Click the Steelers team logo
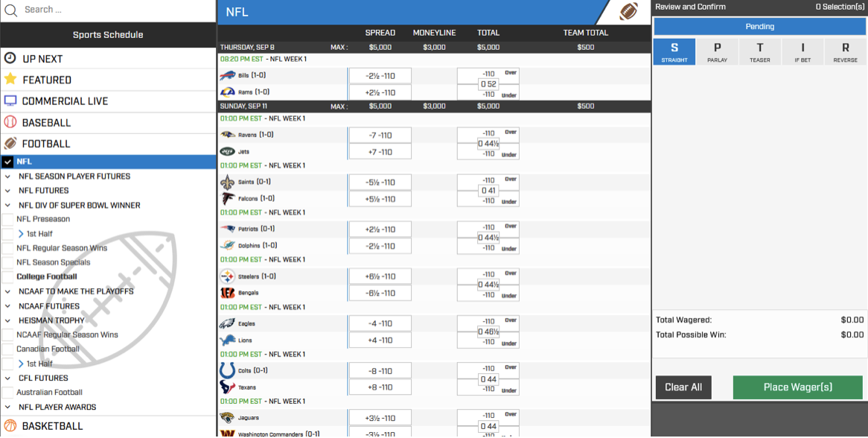Image resolution: width=868 pixels, height=438 pixels. click(x=228, y=276)
